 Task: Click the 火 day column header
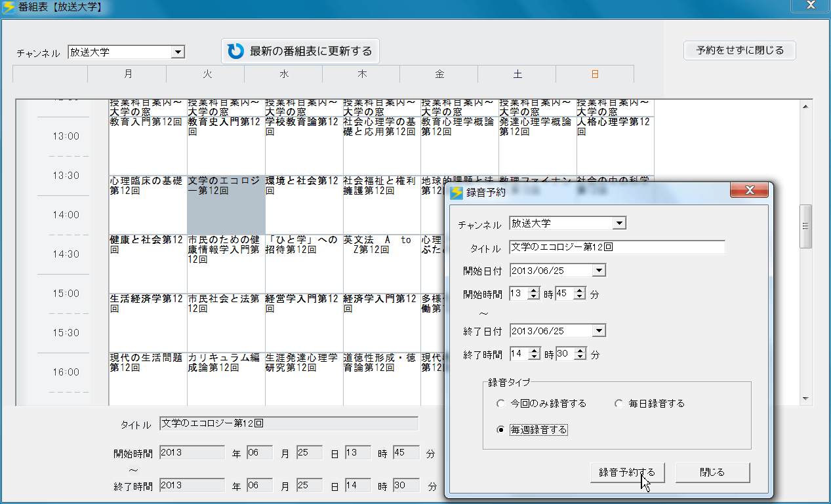pyautogui.click(x=206, y=74)
